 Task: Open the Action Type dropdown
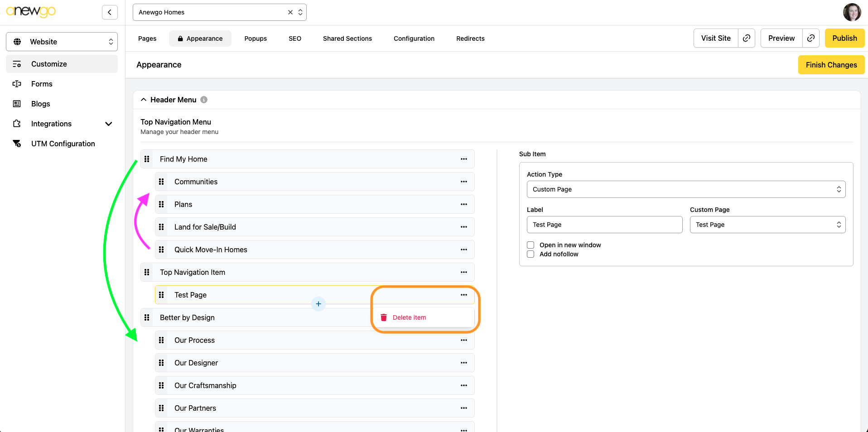tap(686, 189)
